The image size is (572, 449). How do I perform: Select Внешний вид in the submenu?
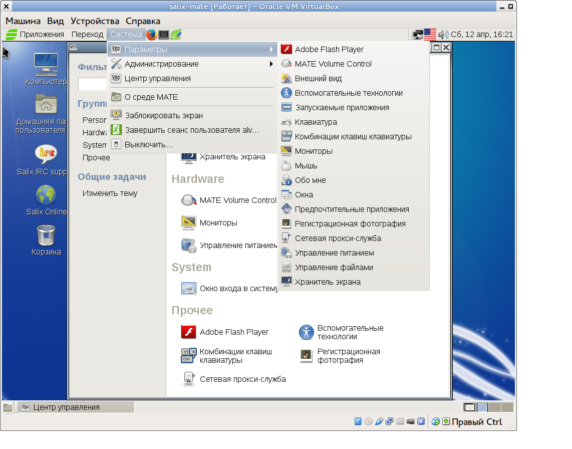point(354,78)
